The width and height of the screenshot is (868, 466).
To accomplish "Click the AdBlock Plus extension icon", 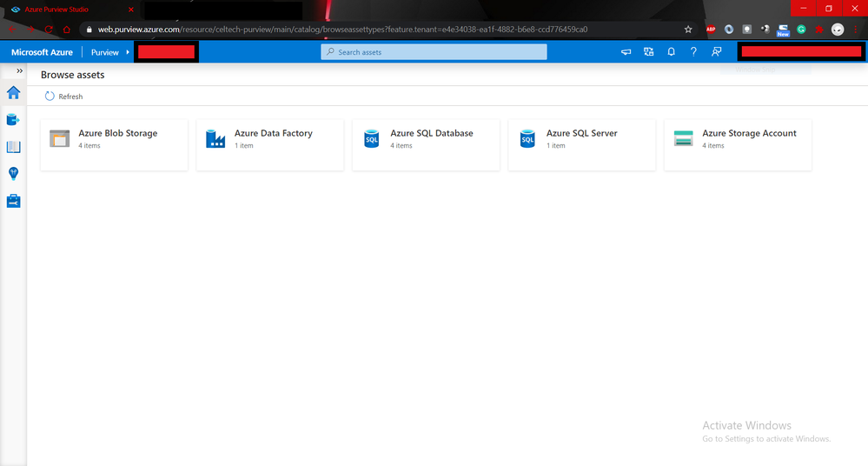I will [711, 30].
